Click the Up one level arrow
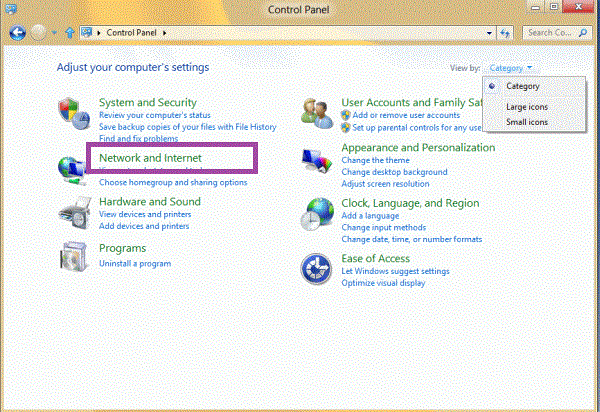Viewport: 600px width, 412px height. [x=70, y=33]
